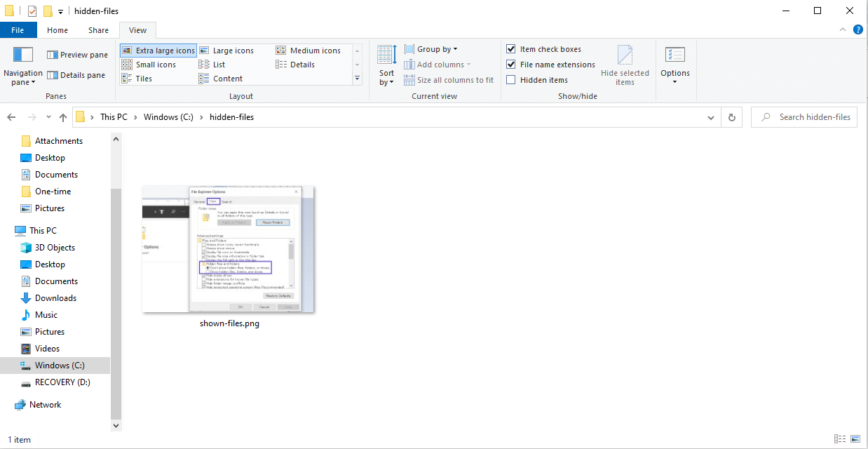Switch to Details view in the ribbon
868x449 pixels.
point(302,64)
